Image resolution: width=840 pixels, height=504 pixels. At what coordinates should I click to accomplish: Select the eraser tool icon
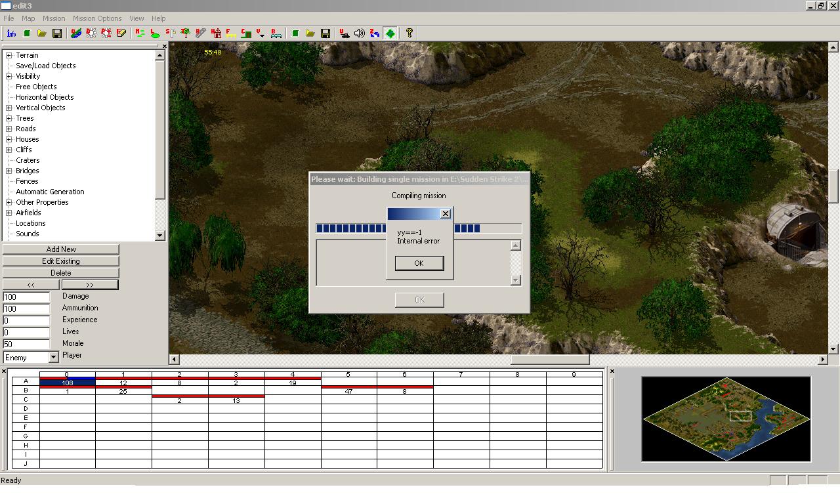121,33
